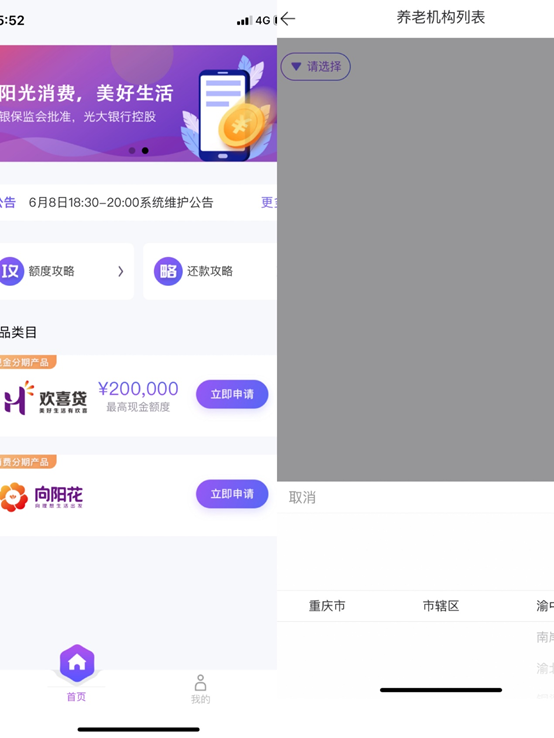Tap the 养老机构列表 page title
The height and width of the screenshot is (738, 554).
(441, 17)
